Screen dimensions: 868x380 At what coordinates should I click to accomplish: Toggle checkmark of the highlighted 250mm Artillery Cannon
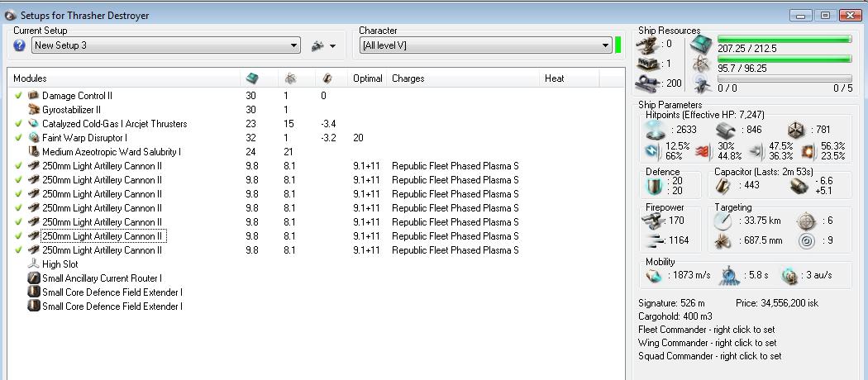pos(18,236)
